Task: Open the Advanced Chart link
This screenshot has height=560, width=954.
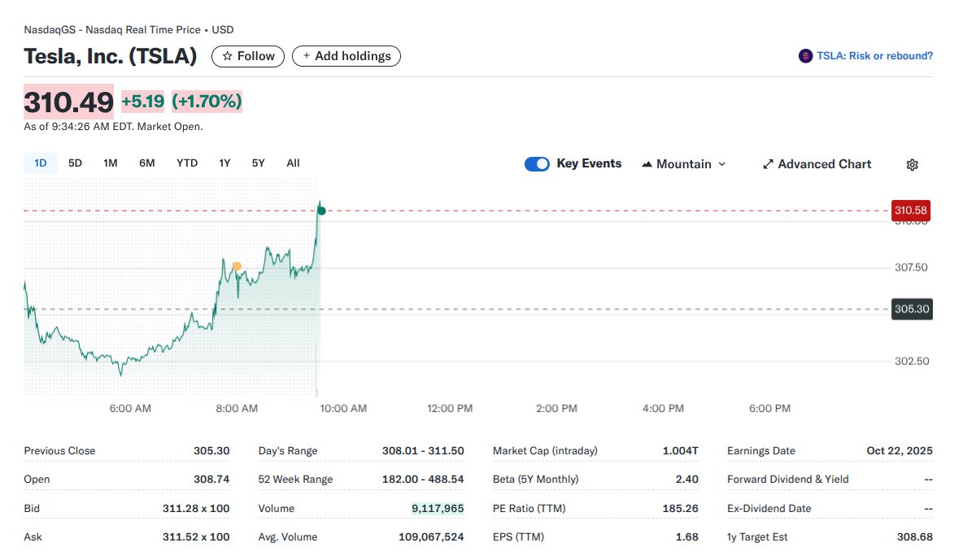Action: 817,164
